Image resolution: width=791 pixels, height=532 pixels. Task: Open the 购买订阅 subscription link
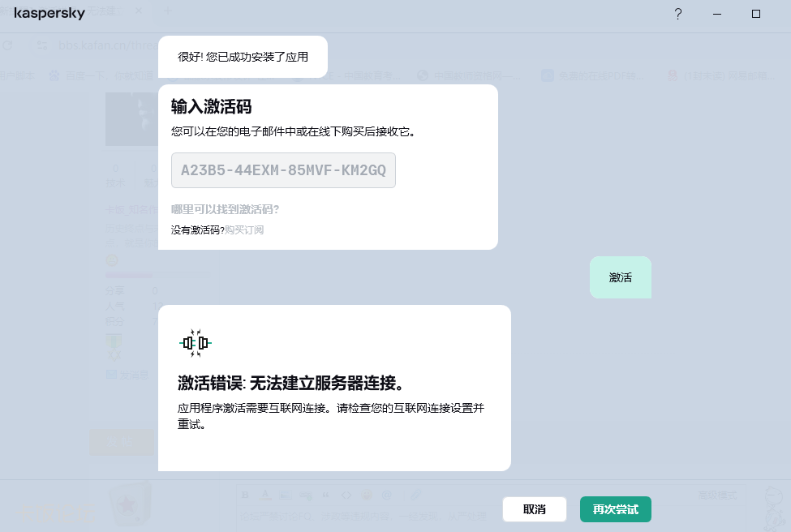coord(244,230)
